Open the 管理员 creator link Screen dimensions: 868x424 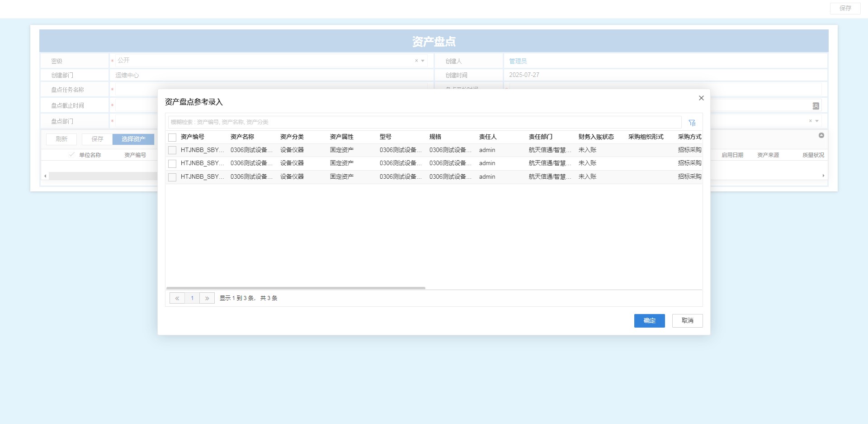[x=518, y=61]
